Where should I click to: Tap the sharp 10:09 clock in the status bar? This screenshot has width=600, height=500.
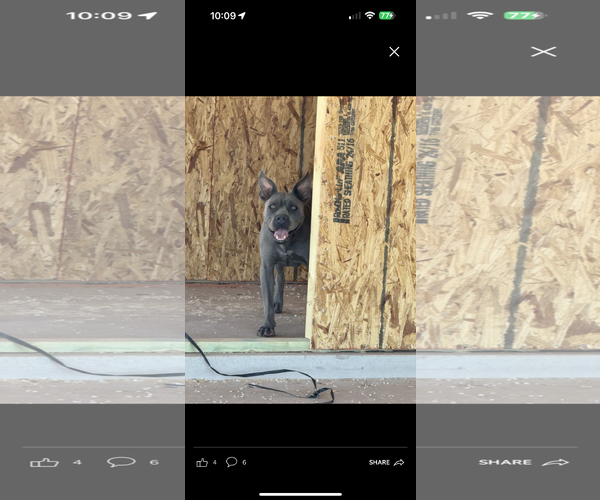pyautogui.click(x=222, y=16)
